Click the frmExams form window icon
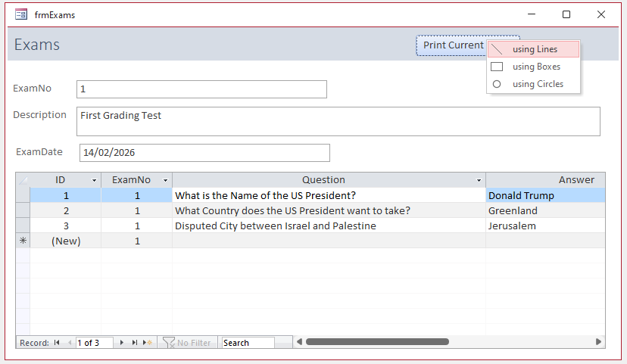 pyautogui.click(x=21, y=14)
